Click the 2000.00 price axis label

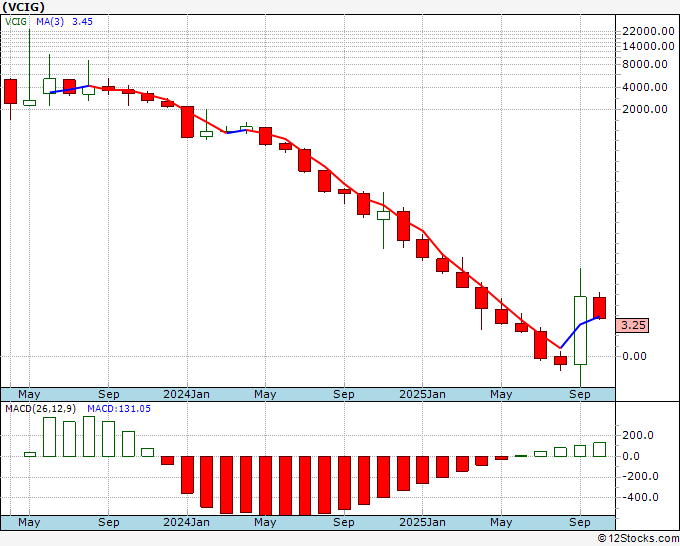[x=645, y=109]
